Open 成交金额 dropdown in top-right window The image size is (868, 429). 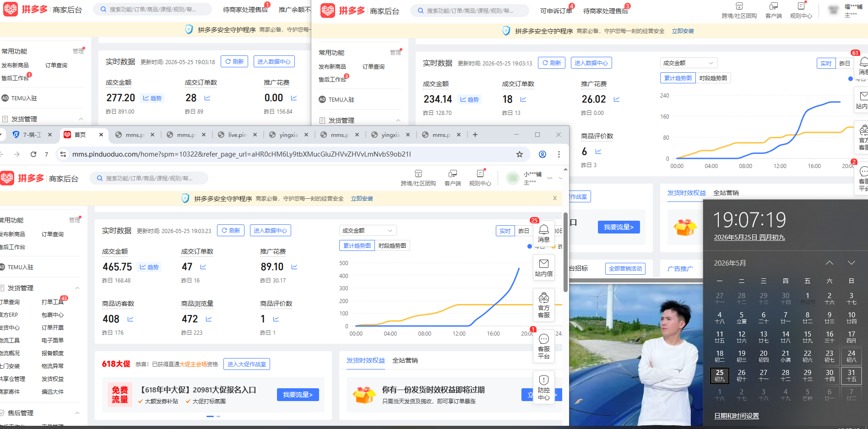(x=689, y=63)
